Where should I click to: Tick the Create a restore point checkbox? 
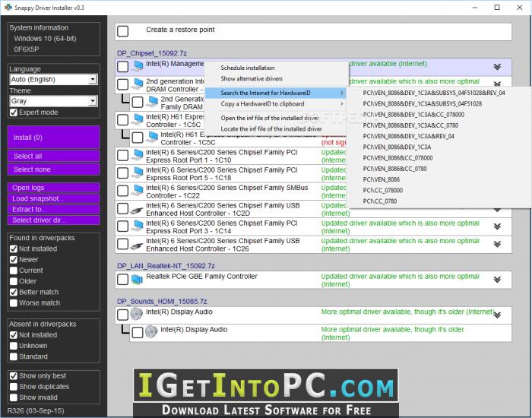(x=123, y=31)
